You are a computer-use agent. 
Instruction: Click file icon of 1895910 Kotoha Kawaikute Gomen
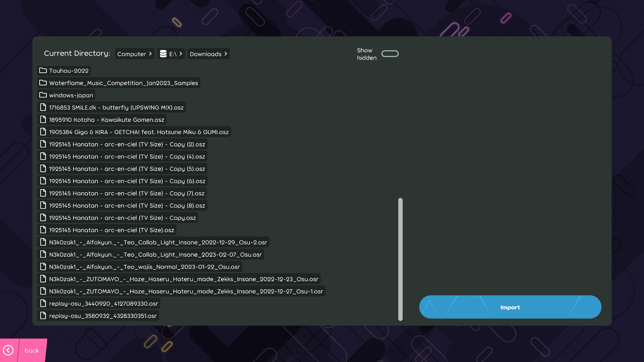pyautogui.click(x=43, y=120)
